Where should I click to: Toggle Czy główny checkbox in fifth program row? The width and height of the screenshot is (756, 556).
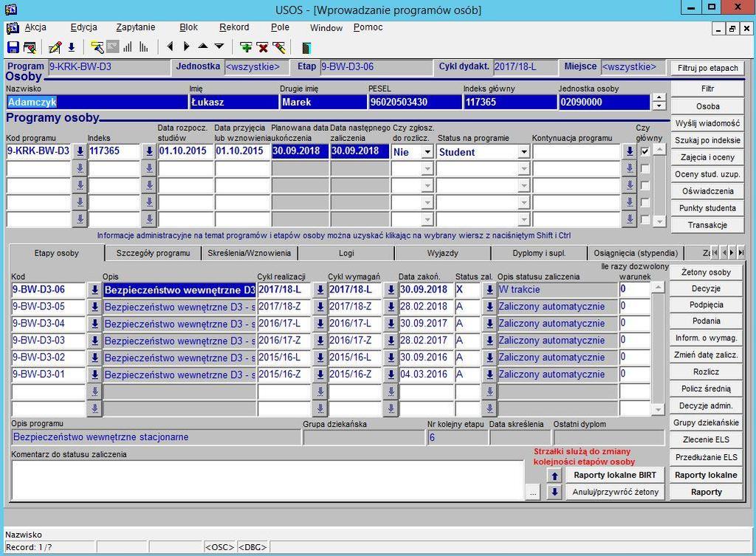[x=645, y=219]
